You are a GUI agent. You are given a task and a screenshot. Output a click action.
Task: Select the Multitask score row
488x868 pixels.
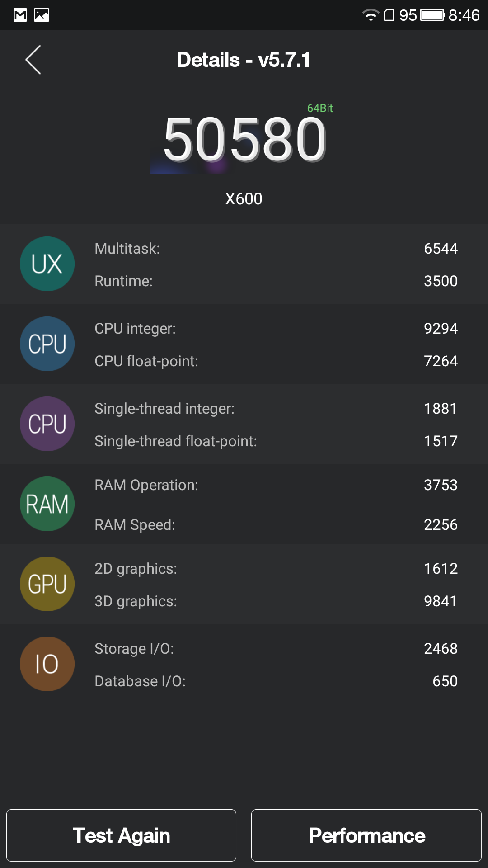coord(276,249)
